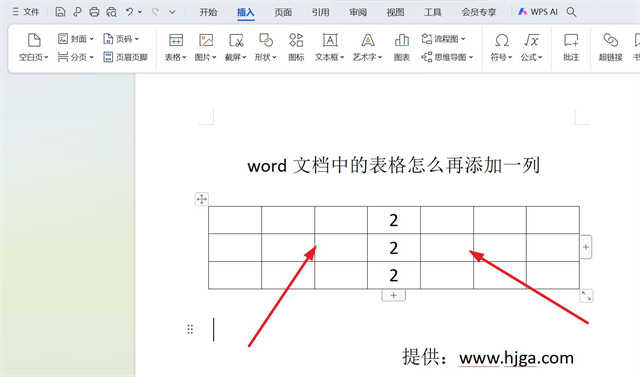The width and height of the screenshot is (640, 377).
Task: Click the paragraph drag handle dots
Action: pyautogui.click(x=190, y=329)
